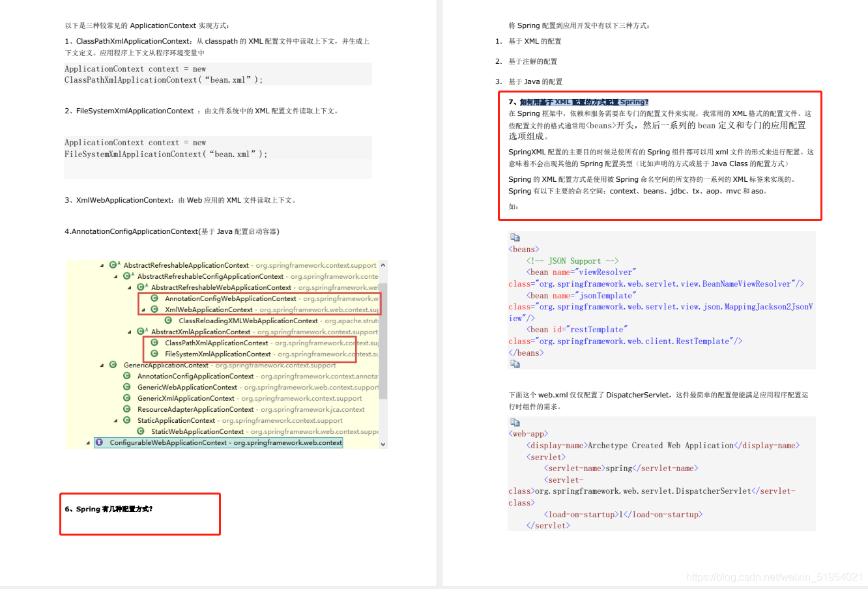
Task: Click the class icon of ClassPathXmlApplicationContext
Action: coord(154,343)
